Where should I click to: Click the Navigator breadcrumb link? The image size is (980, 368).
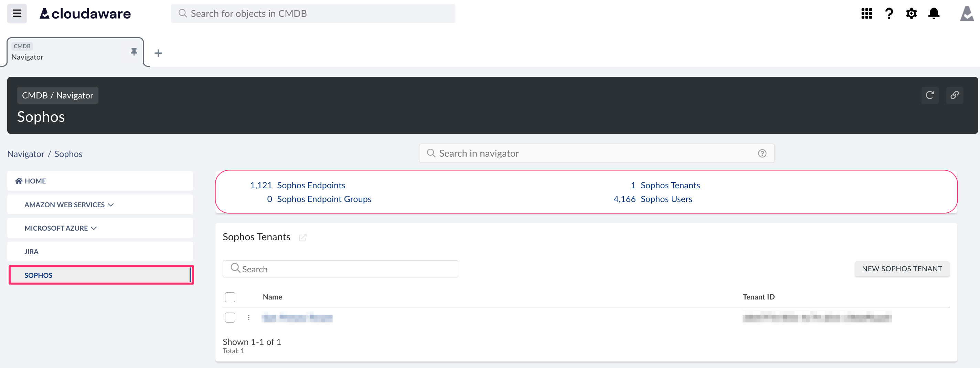click(26, 154)
